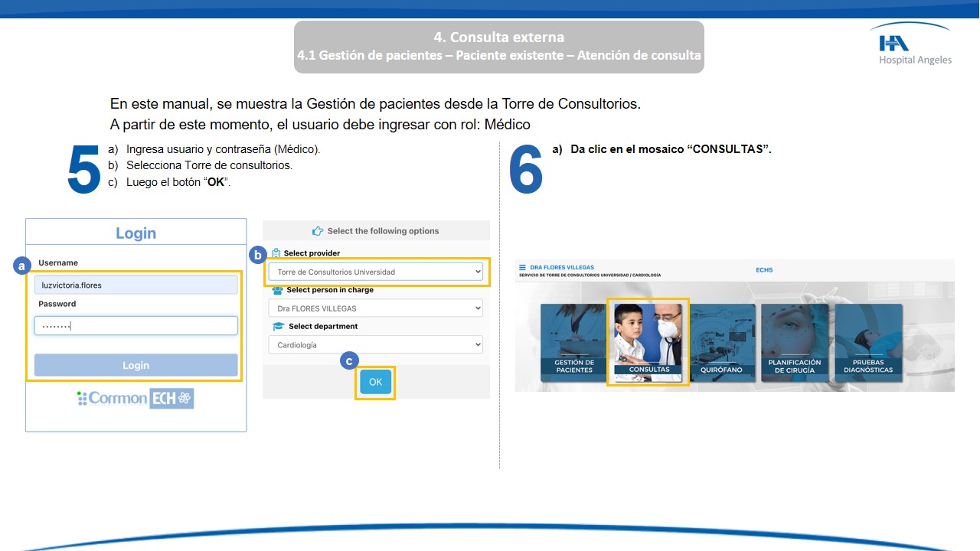Screen dimensions: 980x551
Task: Select the Gestión de Pacientes tile
Action: (574, 341)
